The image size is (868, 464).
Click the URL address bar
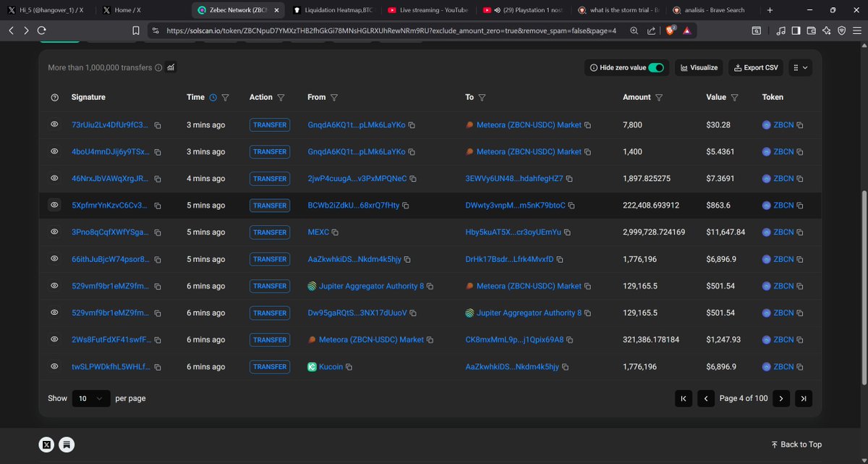coord(391,31)
